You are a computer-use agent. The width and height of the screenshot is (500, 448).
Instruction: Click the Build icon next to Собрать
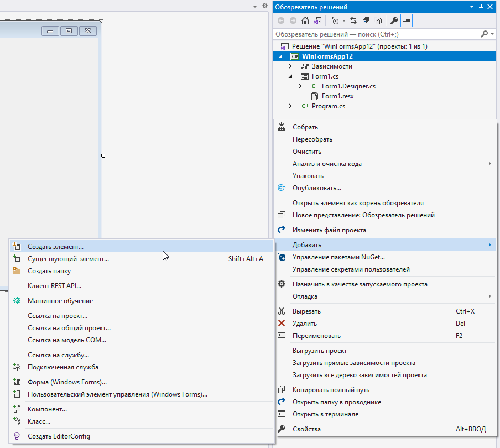282,127
